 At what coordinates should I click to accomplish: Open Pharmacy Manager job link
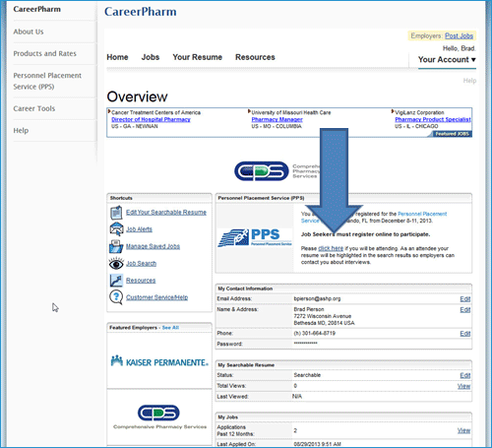[277, 119]
